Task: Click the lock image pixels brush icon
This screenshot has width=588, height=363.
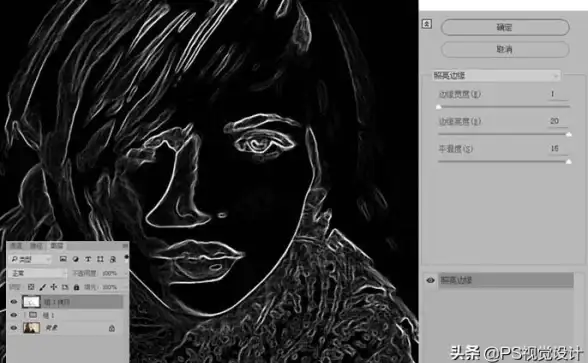Action: (x=42, y=287)
